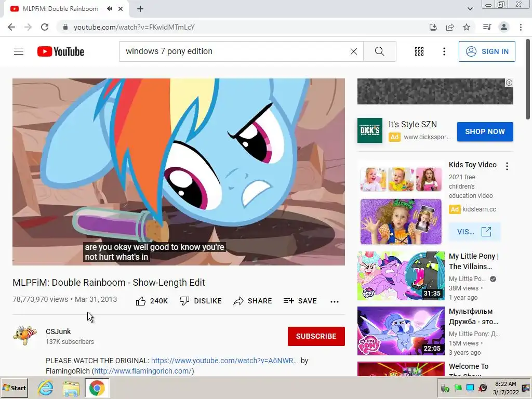Click the Chrome taskbar icon
This screenshot has width=532, height=399.
click(97, 388)
